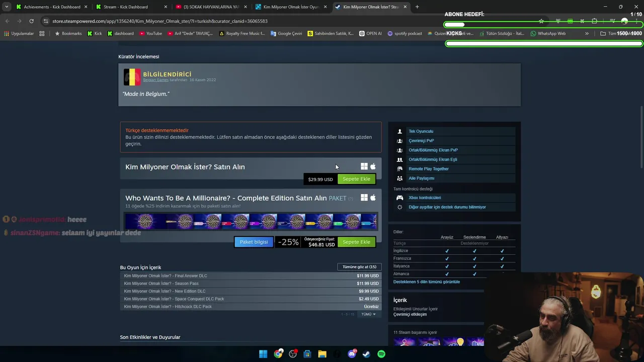The image size is (644, 362).
Task: Click the Apple platform icon beside Kim Milyoner Olmak İster? Satın Alın
Action: [373, 166]
